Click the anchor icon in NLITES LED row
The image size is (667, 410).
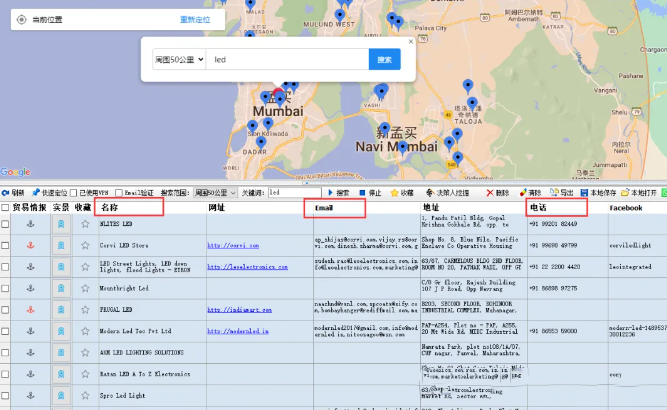31,224
